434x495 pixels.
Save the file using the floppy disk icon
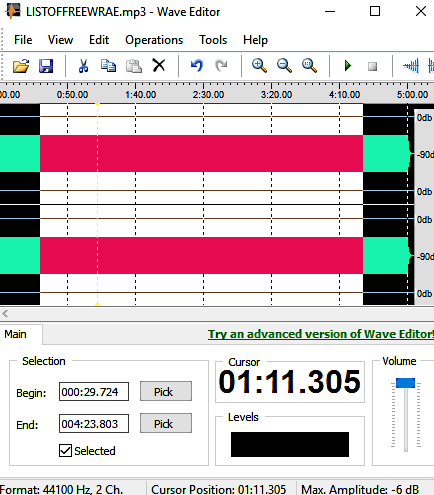click(46, 66)
